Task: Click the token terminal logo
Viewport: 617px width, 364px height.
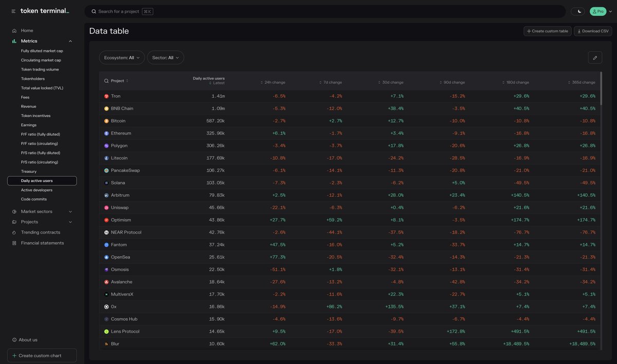Action: (45, 11)
